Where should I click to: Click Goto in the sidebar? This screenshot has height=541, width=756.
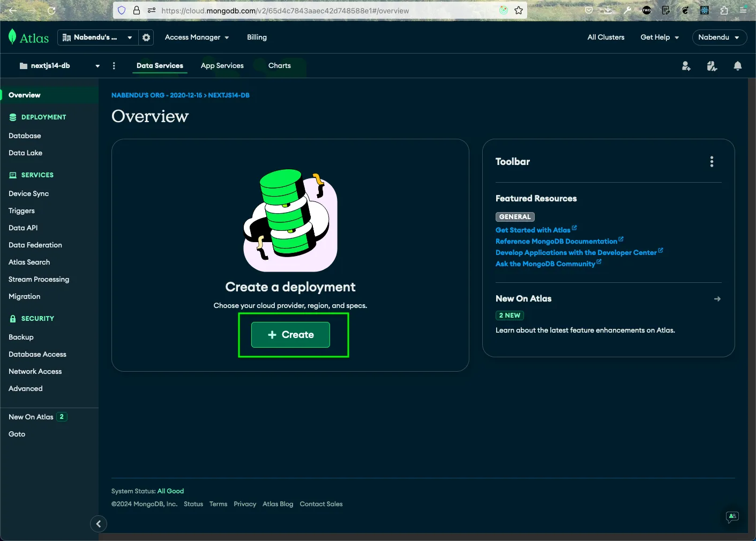point(17,434)
